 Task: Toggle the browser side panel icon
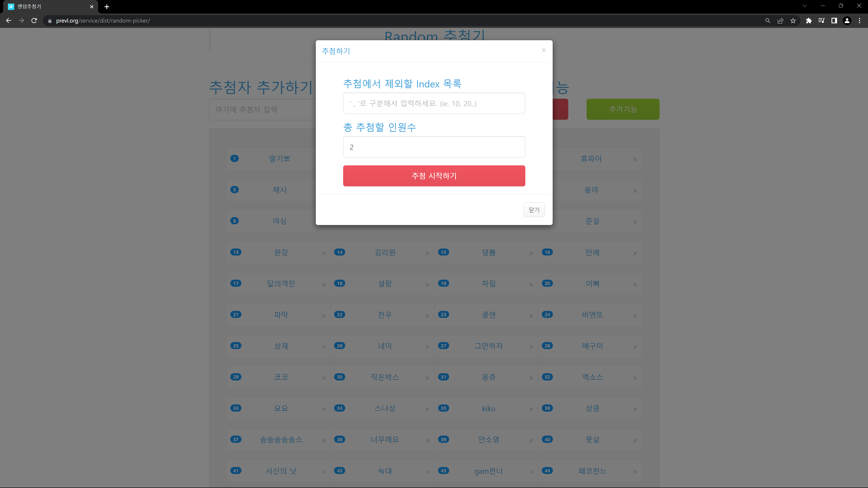pos(834,21)
